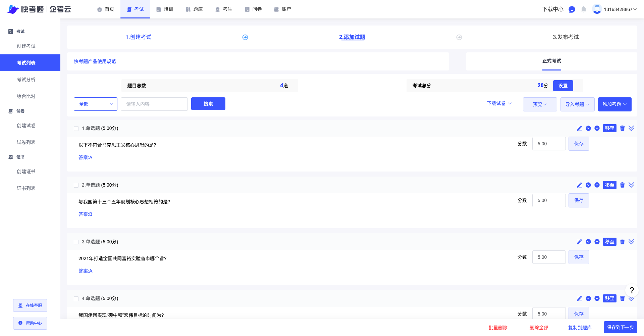This screenshot has width=644, height=336.
Task: Open 培训 in top navigation
Action: (x=165, y=9)
